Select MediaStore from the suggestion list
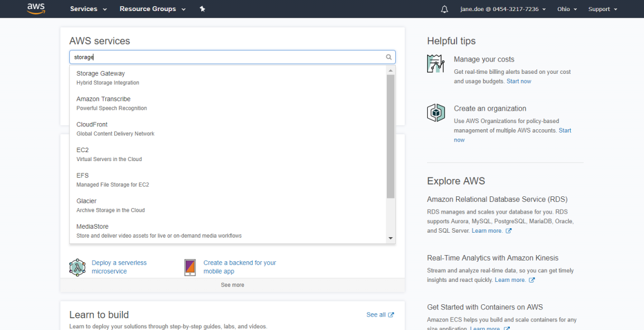This screenshot has width=644, height=330. coord(228,230)
